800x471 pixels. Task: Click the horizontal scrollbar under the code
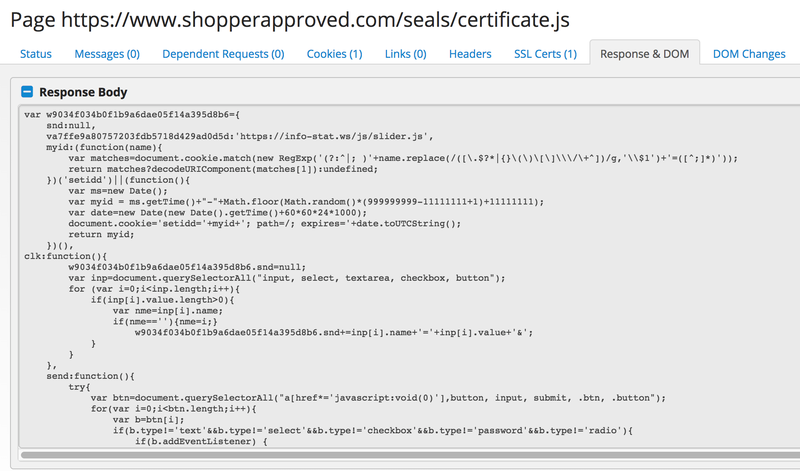coord(410,454)
